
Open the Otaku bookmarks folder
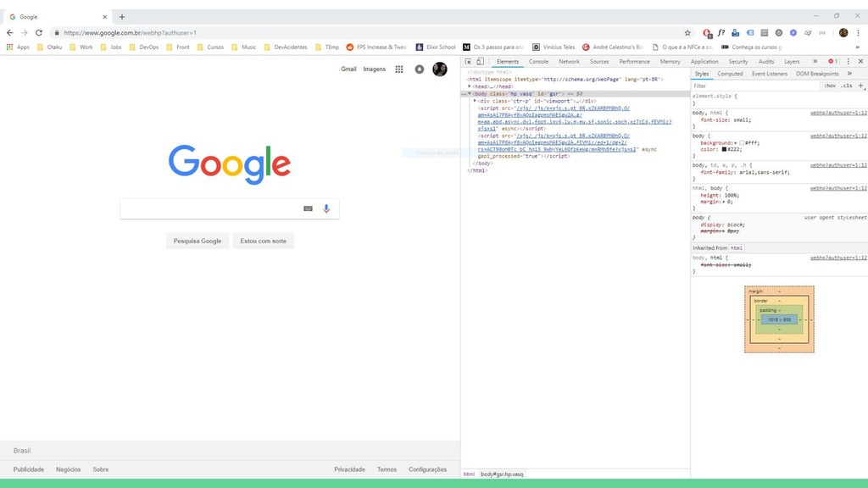coord(49,47)
